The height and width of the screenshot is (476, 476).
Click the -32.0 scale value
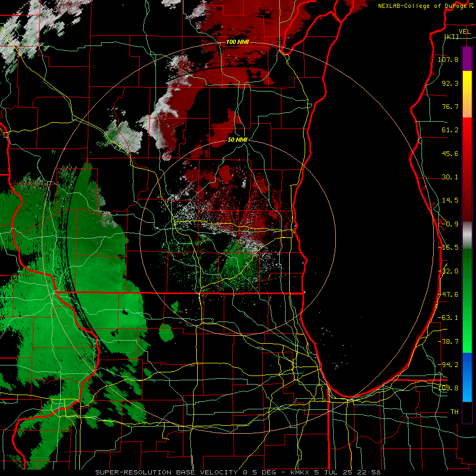pyautogui.click(x=448, y=271)
